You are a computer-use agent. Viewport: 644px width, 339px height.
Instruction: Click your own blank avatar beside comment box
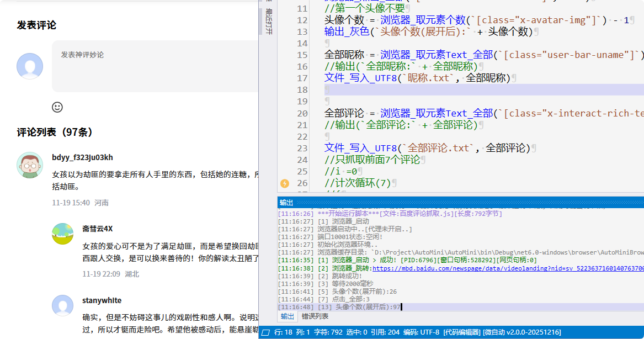[30, 66]
